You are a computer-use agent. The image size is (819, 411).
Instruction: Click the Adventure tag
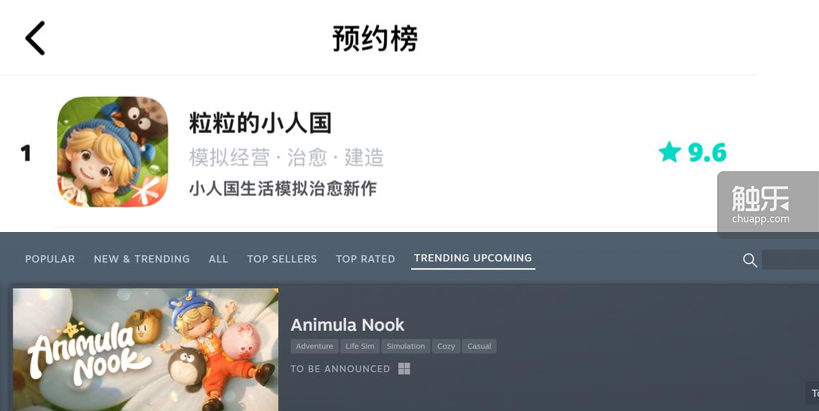[x=314, y=346]
